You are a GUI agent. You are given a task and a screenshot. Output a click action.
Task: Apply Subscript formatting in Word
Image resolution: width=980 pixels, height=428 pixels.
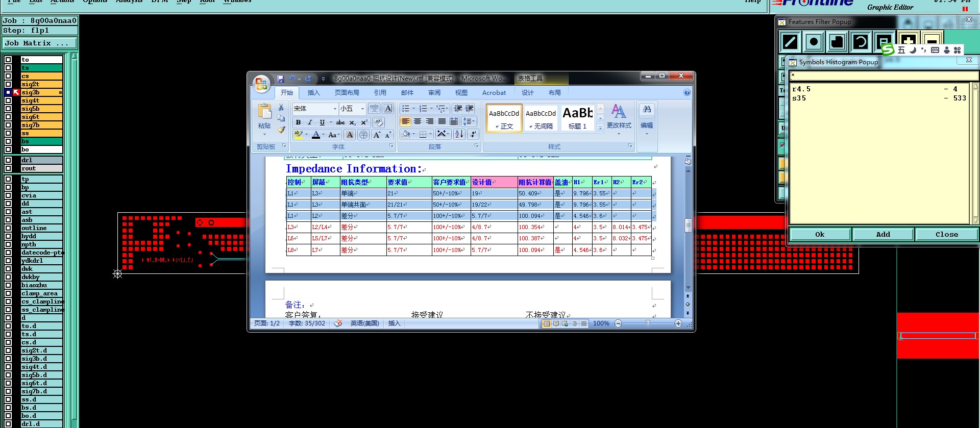pos(353,122)
